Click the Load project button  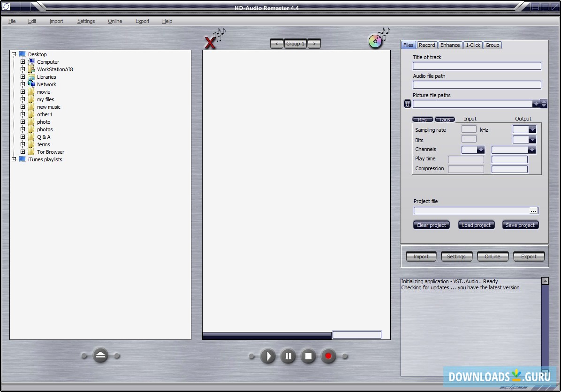(476, 225)
